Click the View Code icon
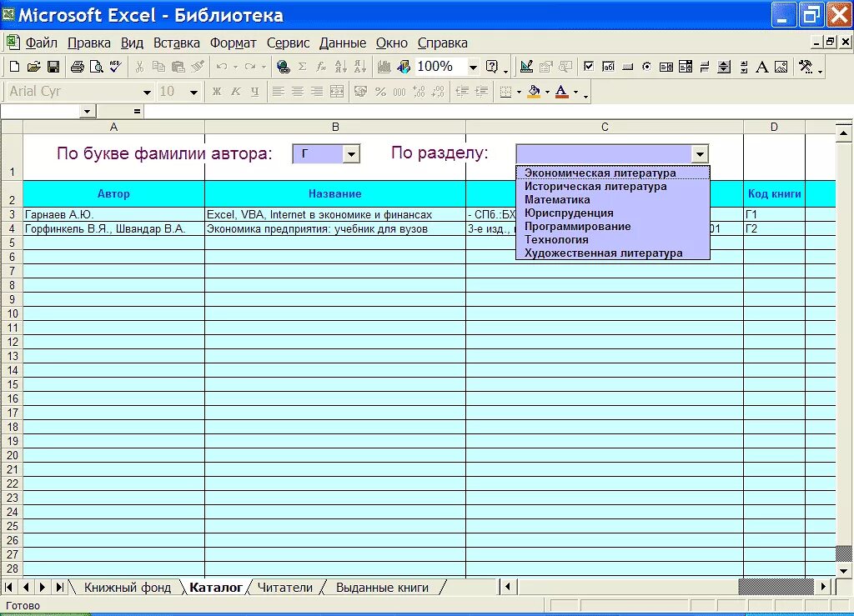Image resolution: width=854 pixels, height=616 pixels. pyautogui.click(x=565, y=67)
